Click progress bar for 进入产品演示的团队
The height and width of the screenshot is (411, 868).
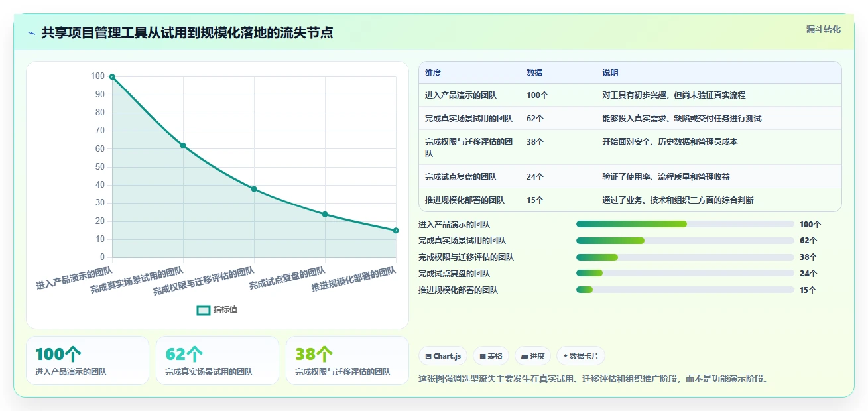[685, 224]
